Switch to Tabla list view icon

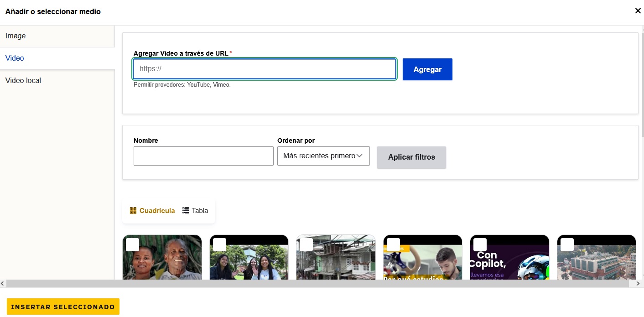click(x=186, y=211)
